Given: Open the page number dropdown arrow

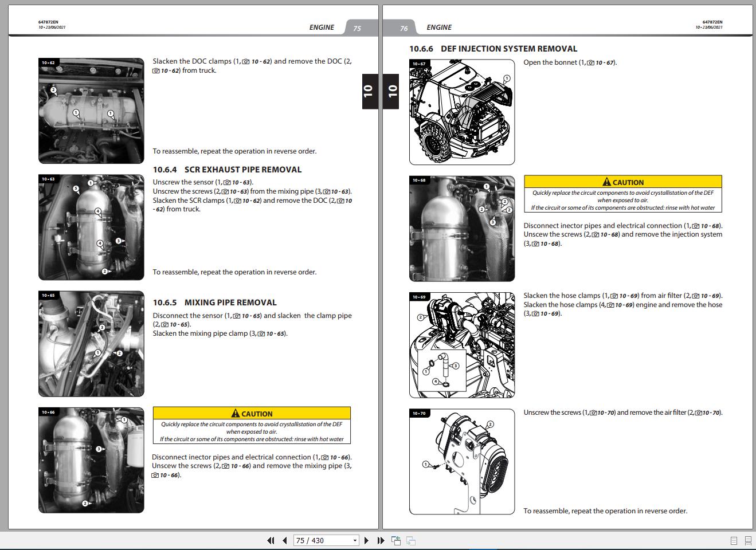Looking at the screenshot, I should coord(355,540).
